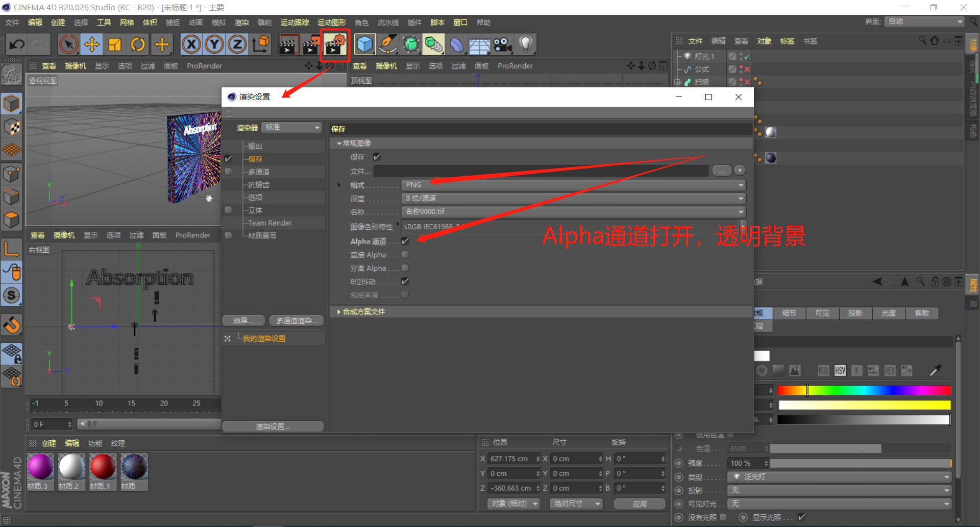Select the Rotate tool icon

[137, 44]
